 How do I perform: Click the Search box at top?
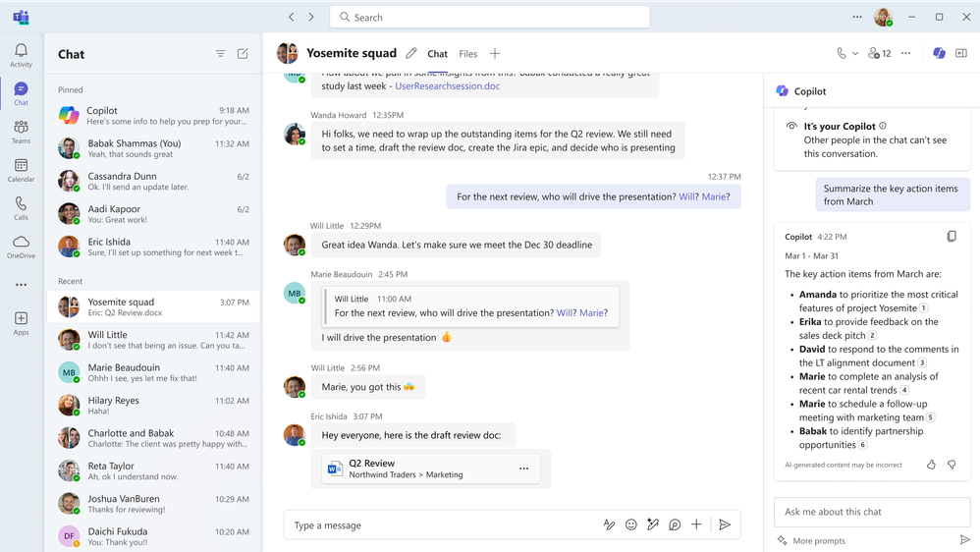pos(489,17)
